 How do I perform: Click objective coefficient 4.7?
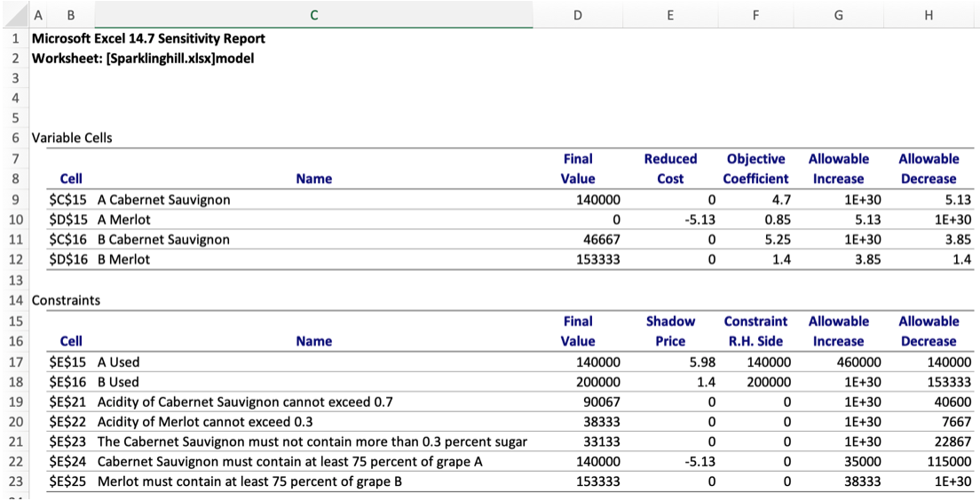coord(782,200)
